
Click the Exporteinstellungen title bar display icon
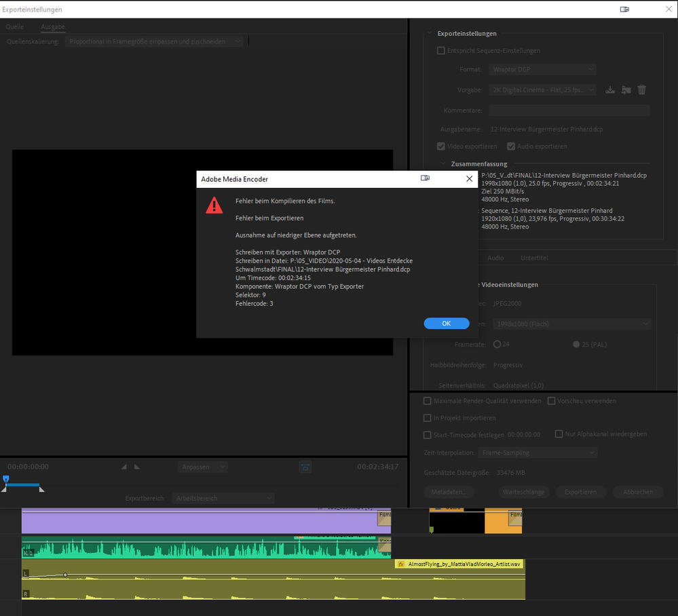[x=624, y=9]
